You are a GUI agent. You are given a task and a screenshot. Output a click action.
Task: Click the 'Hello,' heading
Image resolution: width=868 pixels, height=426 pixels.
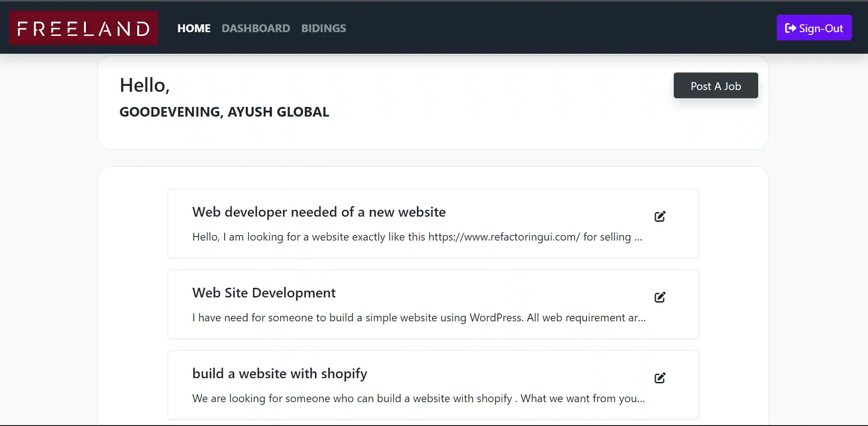point(145,85)
